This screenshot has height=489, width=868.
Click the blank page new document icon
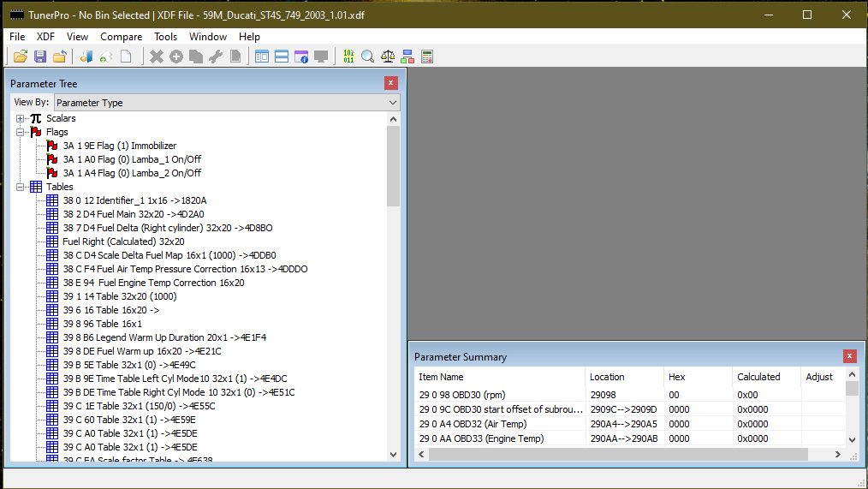click(126, 57)
